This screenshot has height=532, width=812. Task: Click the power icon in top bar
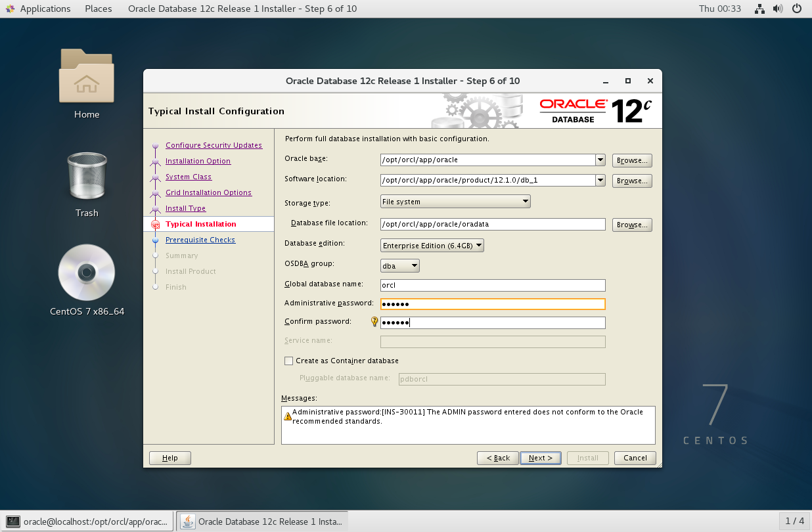(x=797, y=9)
